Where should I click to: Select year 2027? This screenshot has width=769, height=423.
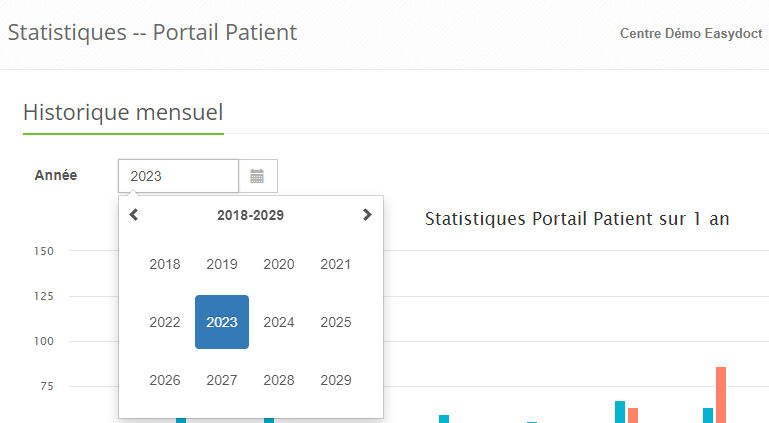tap(222, 380)
